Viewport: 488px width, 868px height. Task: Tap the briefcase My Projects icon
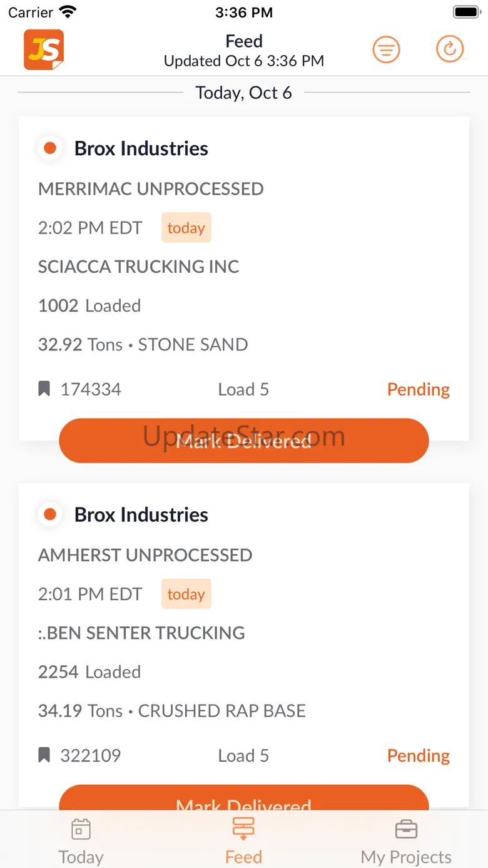(x=406, y=829)
